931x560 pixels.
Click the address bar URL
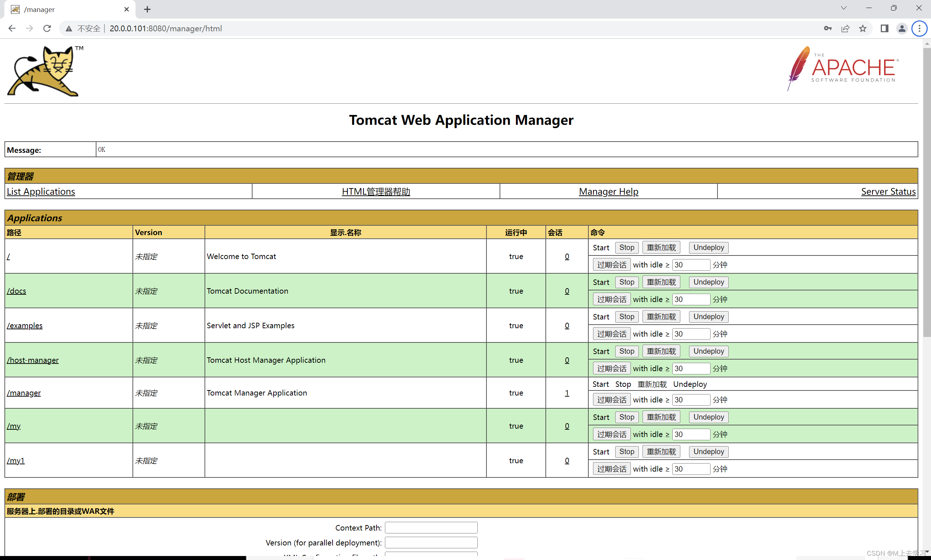[x=166, y=29]
